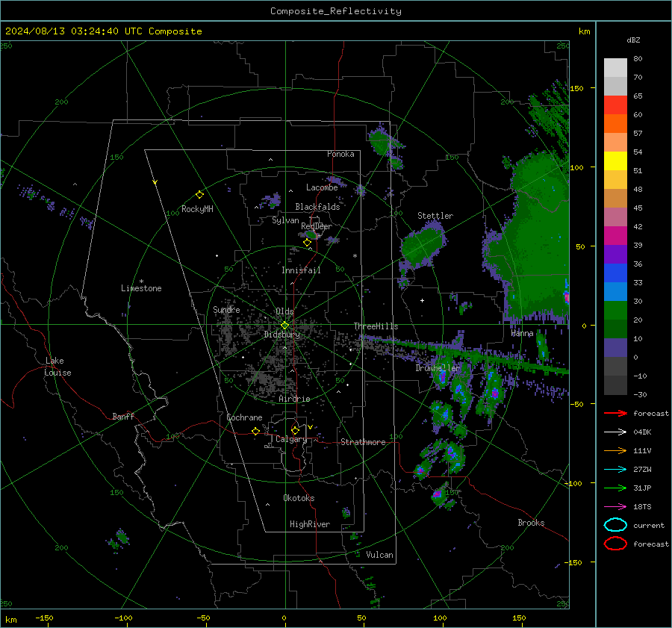Click the Lacombe label

[322, 187]
